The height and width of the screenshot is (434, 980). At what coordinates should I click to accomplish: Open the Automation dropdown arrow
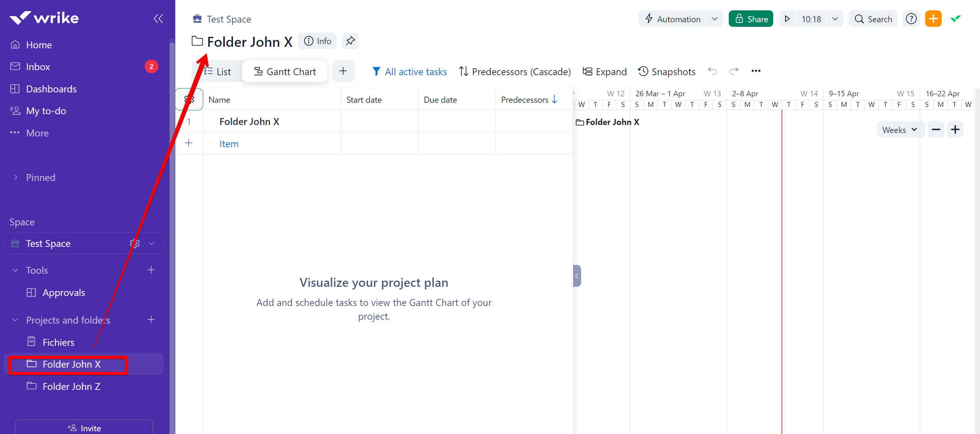(715, 19)
